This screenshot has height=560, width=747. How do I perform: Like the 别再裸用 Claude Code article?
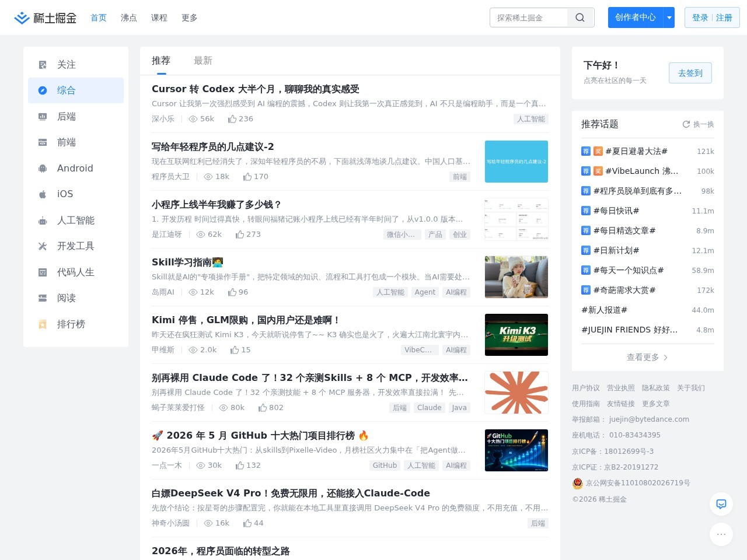(x=263, y=408)
